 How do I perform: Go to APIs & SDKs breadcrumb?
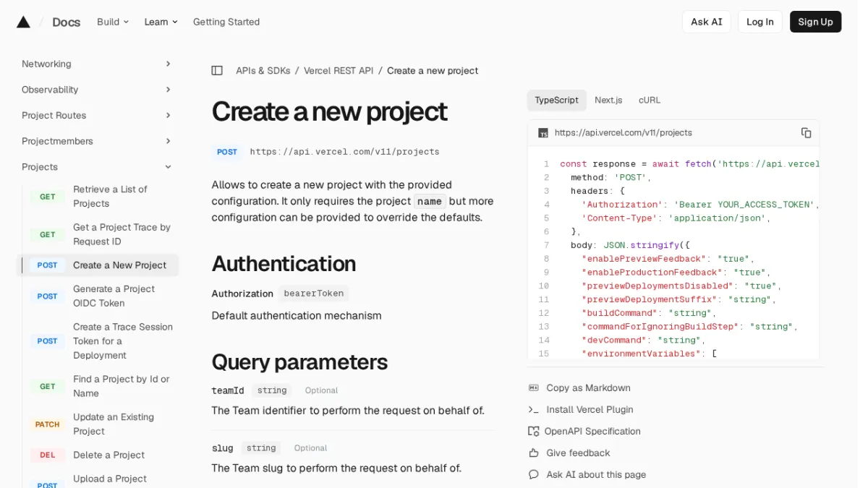[x=263, y=71]
